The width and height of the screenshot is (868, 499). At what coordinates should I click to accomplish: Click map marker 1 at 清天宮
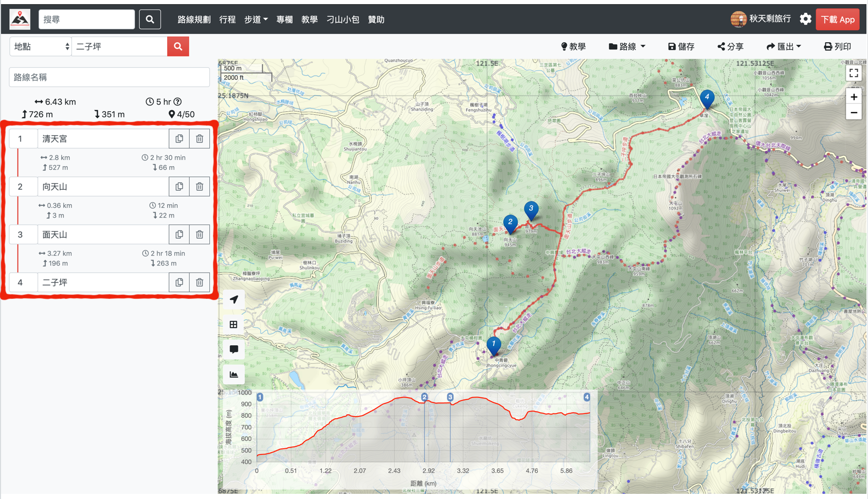coord(494,346)
